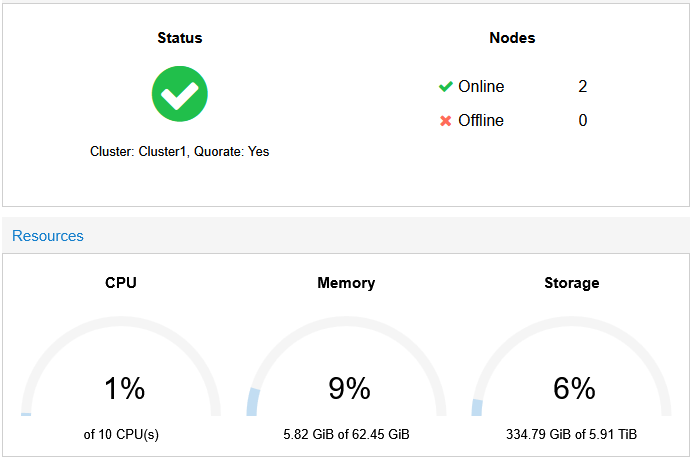The image size is (694, 460).
Task: Click the Offline node count of 0
Action: click(x=582, y=120)
